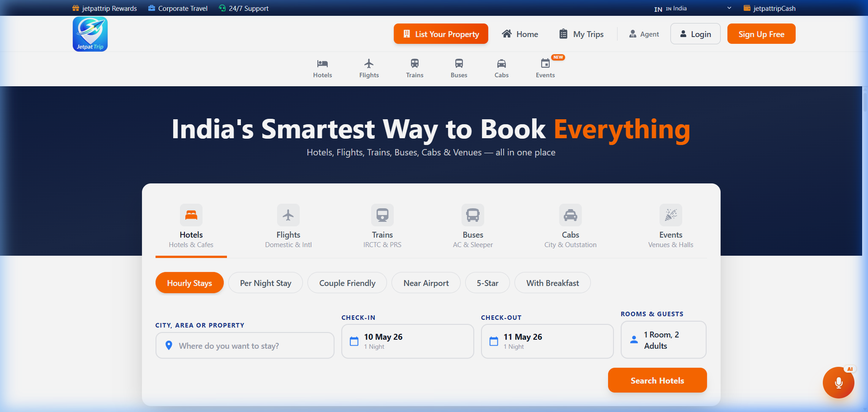Select the With Breakfast filter
This screenshot has width=868, height=412.
point(552,283)
